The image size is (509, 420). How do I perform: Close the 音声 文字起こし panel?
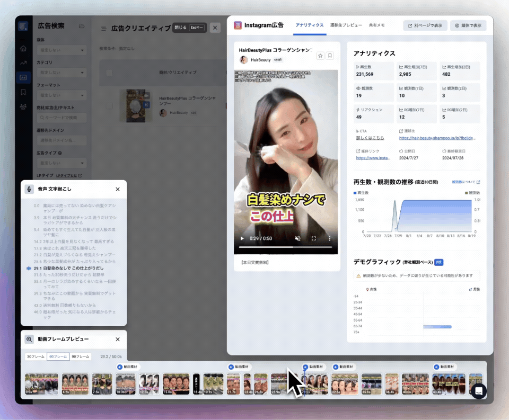coord(118,189)
